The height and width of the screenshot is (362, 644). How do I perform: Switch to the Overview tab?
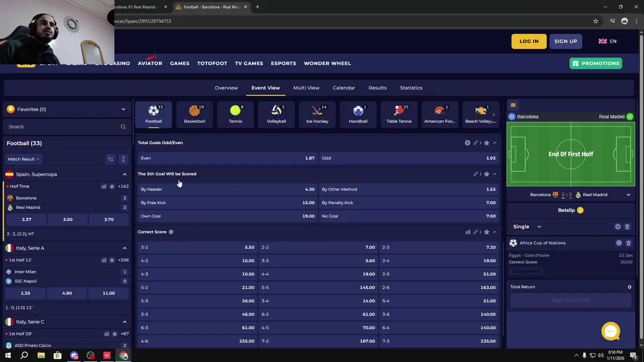[x=226, y=88]
